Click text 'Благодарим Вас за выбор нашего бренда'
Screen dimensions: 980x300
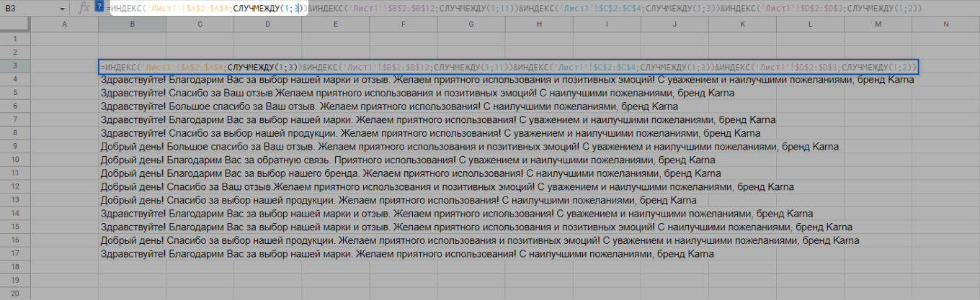click(263, 173)
